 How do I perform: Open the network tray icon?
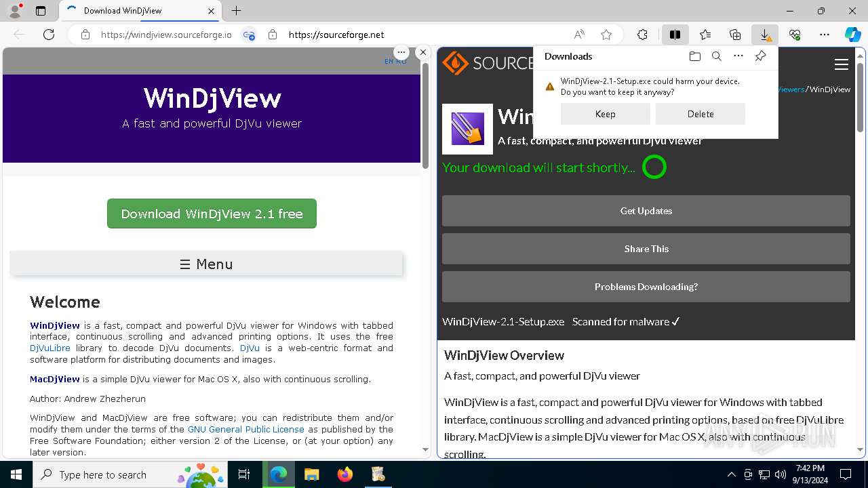[764, 474]
